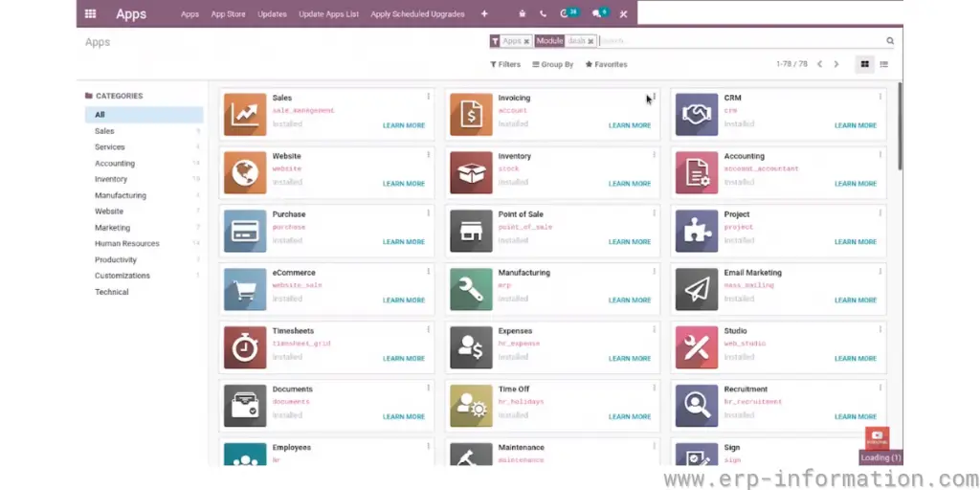980x490 pixels.
Task: Click the Time Off app icon
Action: tap(471, 406)
